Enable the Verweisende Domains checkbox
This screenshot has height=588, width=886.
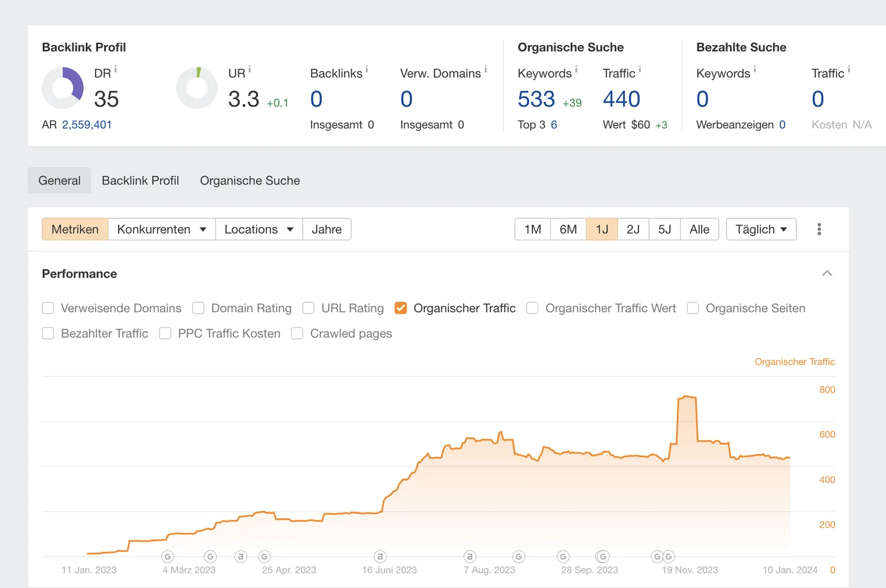coord(48,308)
